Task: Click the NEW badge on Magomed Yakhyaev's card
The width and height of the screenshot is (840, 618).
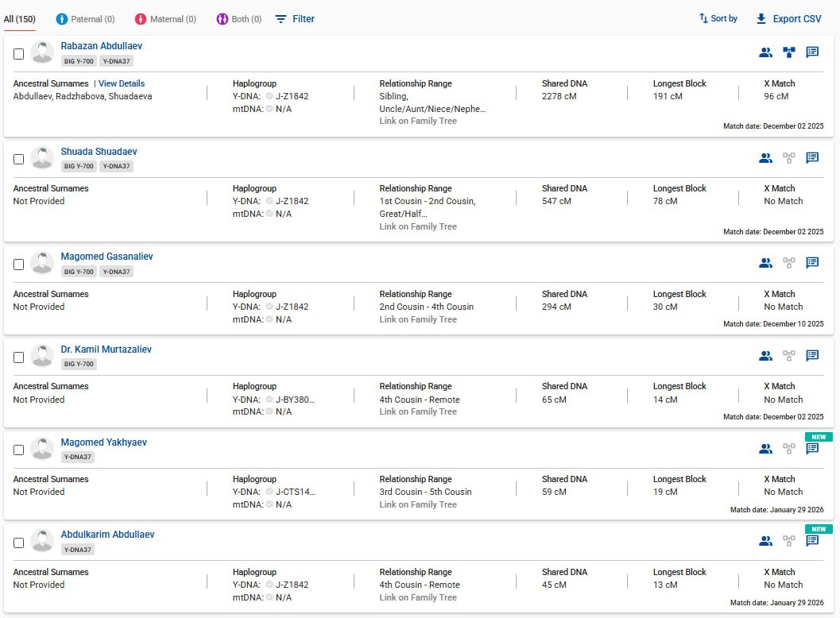Action: click(819, 437)
